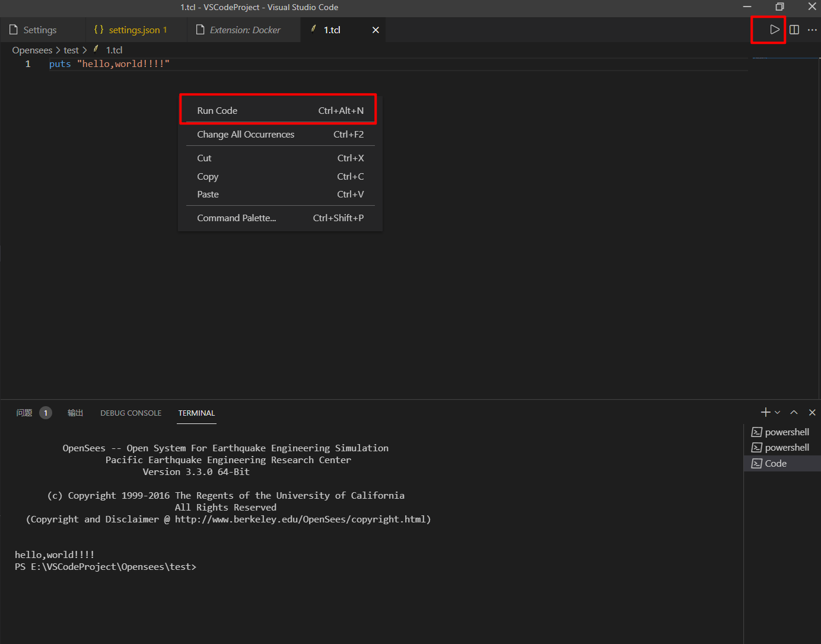Click the "hello,world!!!!" string in editor
Viewport: 821px width, 644px height.
click(x=123, y=63)
